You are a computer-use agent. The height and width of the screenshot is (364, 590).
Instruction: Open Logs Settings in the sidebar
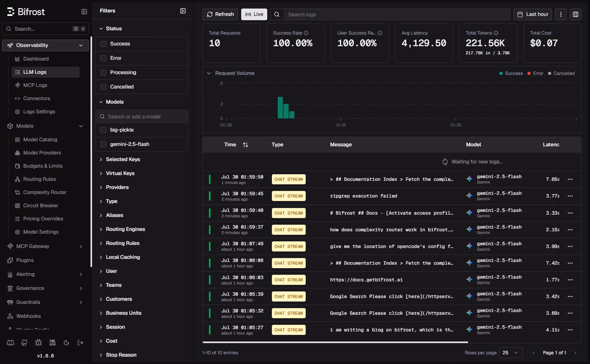click(45, 112)
